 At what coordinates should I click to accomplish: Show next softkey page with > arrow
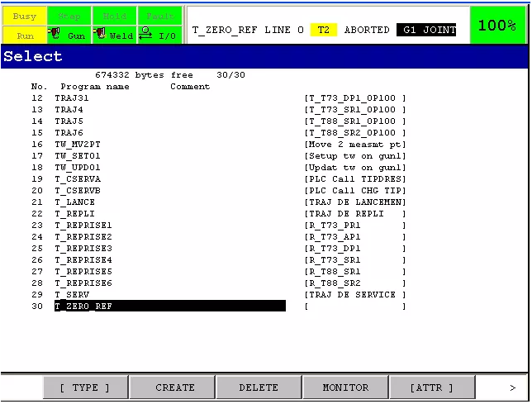tap(513, 387)
